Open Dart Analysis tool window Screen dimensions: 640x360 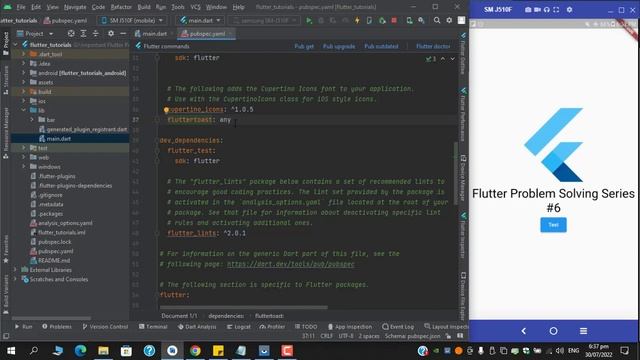click(197, 327)
